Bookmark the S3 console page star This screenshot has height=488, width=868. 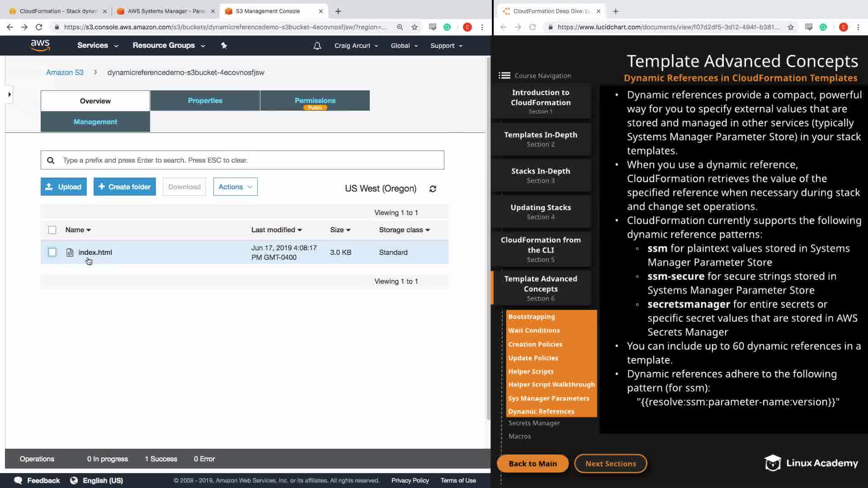coord(415,27)
